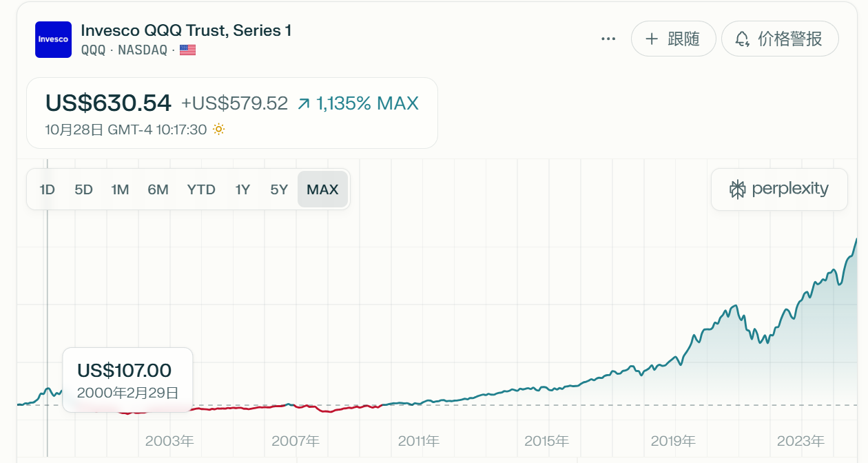Click the 2019年 point on the timeline
The height and width of the screenshot is (463, 868).
pos(673,441)
